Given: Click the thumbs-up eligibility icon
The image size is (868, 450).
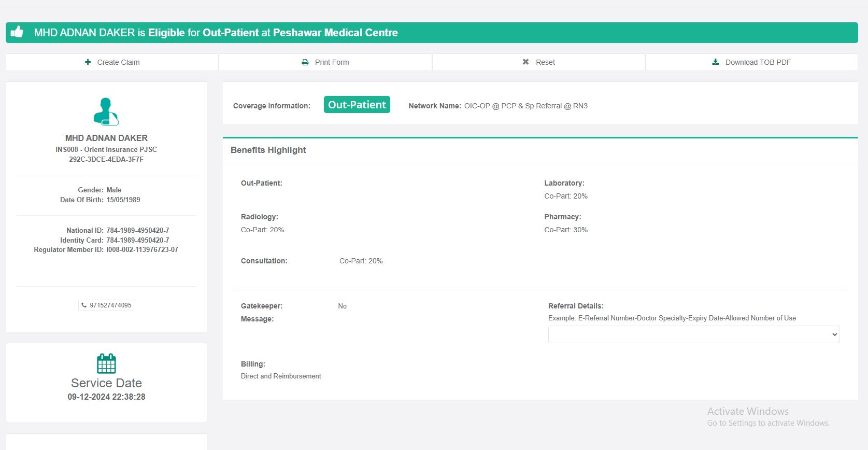Looking at the screenshot, I should point(17,32).
